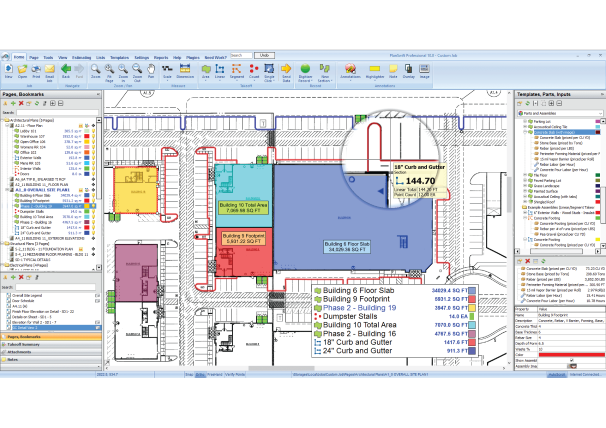The width and height of the screenshot is (606, 428).
Task: Open the Attachments panel bar
Action: tap(51, 352)
